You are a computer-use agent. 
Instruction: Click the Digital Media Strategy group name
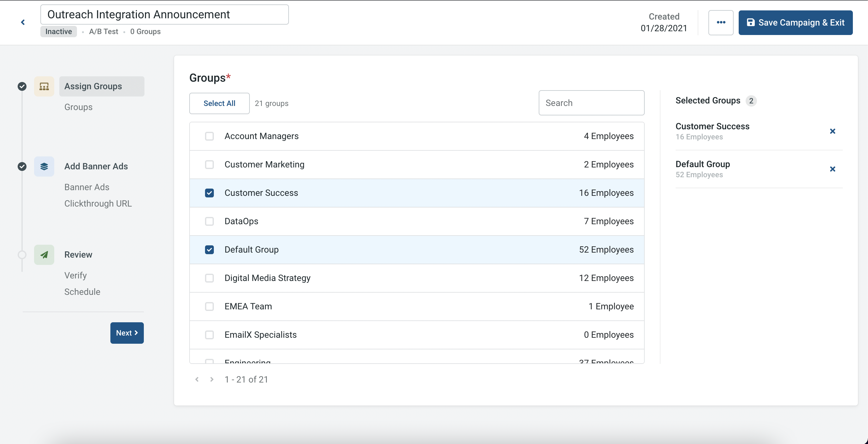267,278
